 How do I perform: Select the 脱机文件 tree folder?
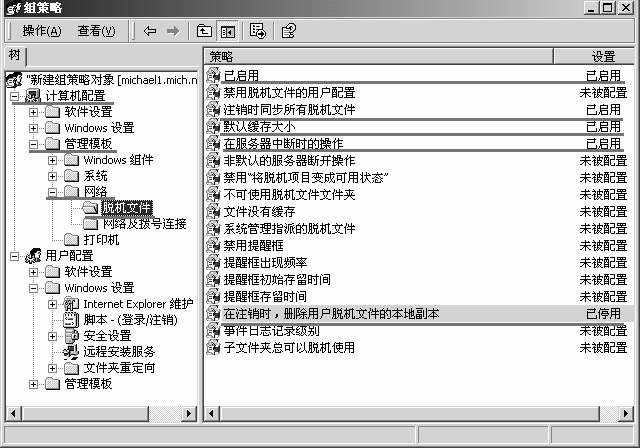(127, 208)
